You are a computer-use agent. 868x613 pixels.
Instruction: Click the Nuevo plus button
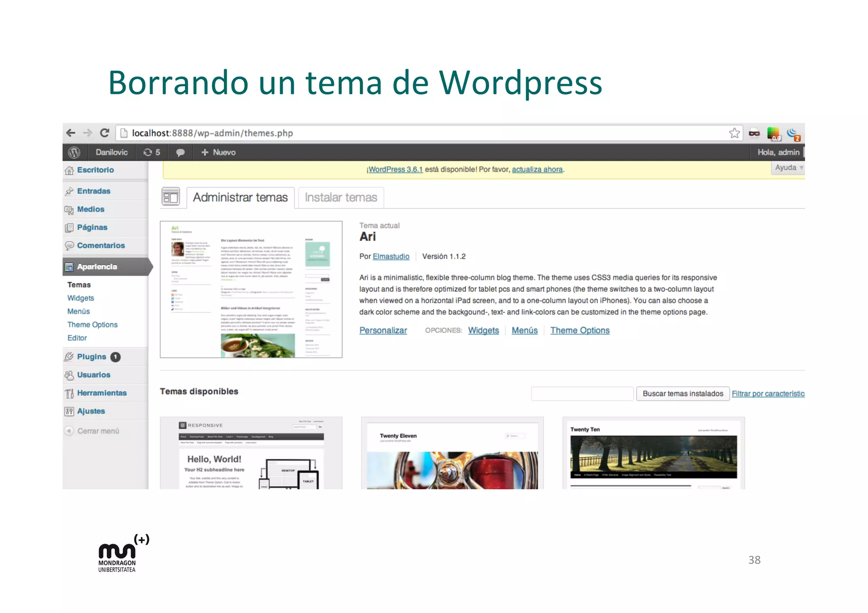[x=218, y=152]
